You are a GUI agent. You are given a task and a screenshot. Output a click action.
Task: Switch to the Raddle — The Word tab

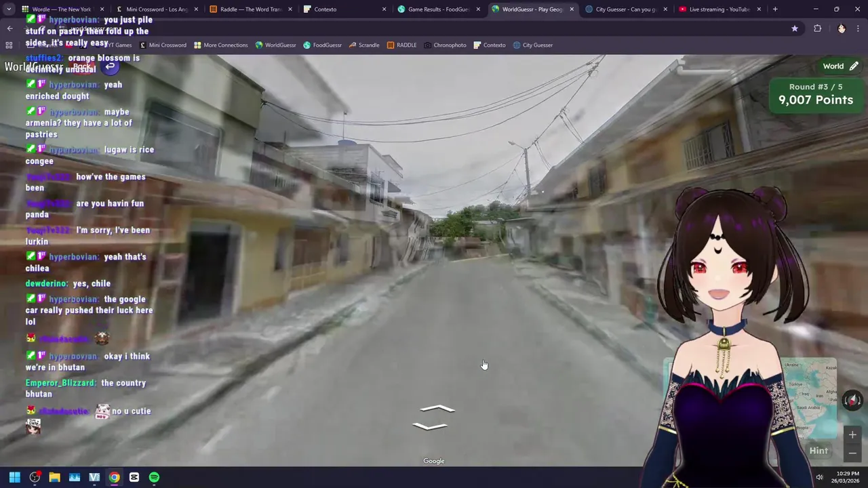(250, 9)
